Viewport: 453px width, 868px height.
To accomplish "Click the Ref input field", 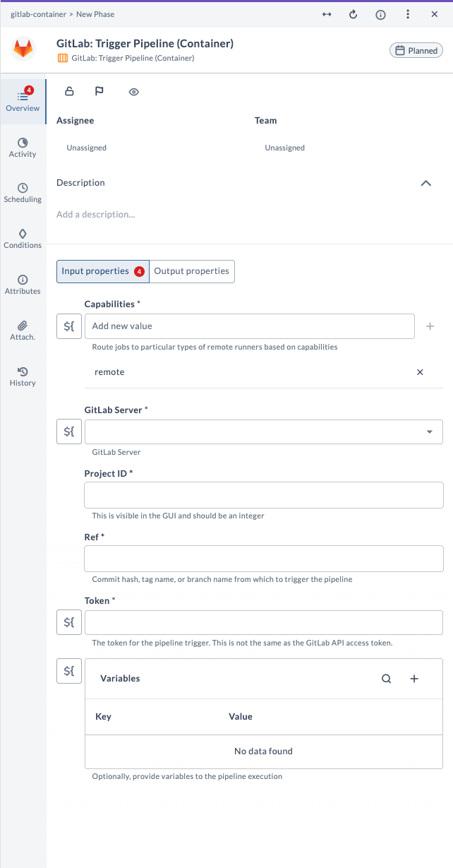I will coord(264,559).
